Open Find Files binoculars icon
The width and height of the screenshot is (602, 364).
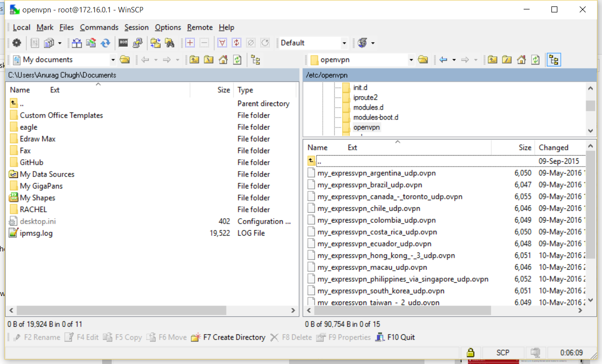tap(170, 43)
